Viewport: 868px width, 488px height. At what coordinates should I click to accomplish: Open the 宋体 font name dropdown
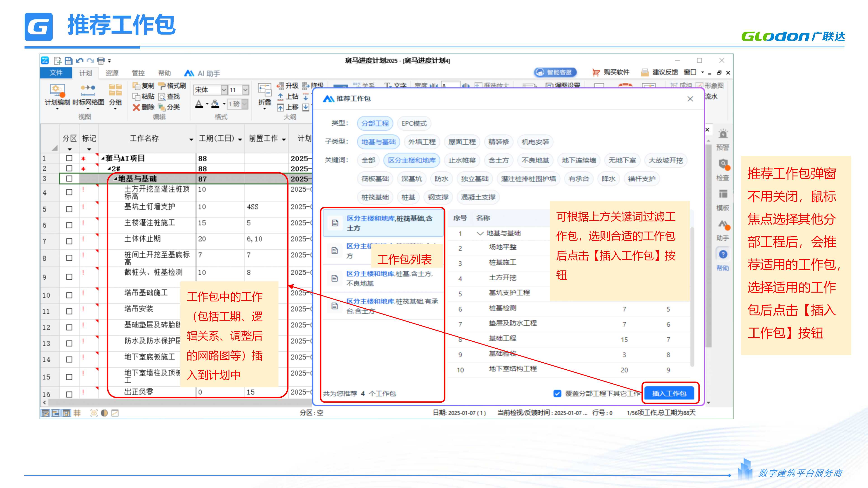click(224, 90)
